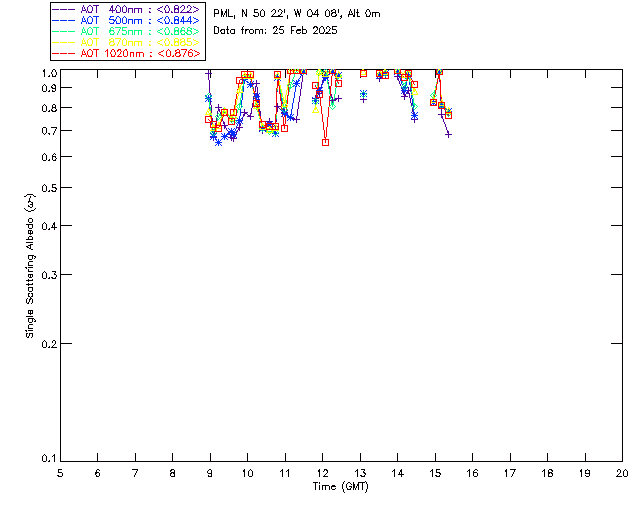Screen dimensions: 640x512
Task: Click the 12 tick label on time axis
Action: click(322, 472)
